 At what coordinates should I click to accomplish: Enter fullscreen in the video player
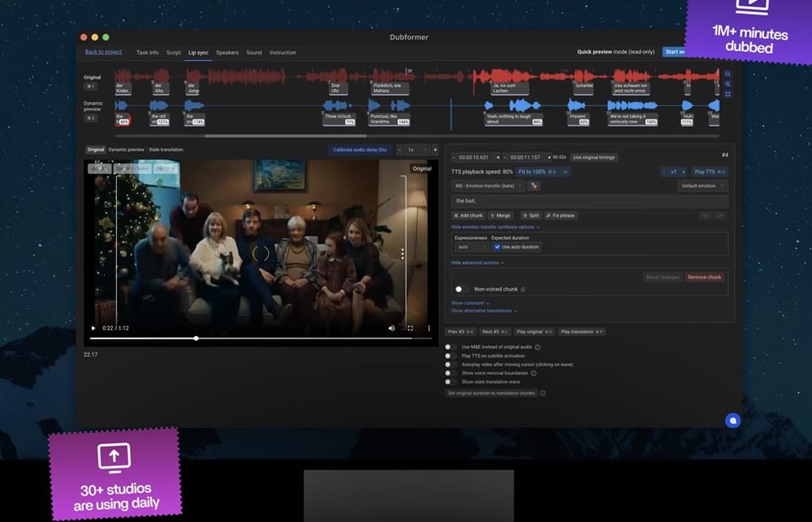(410, 328)
